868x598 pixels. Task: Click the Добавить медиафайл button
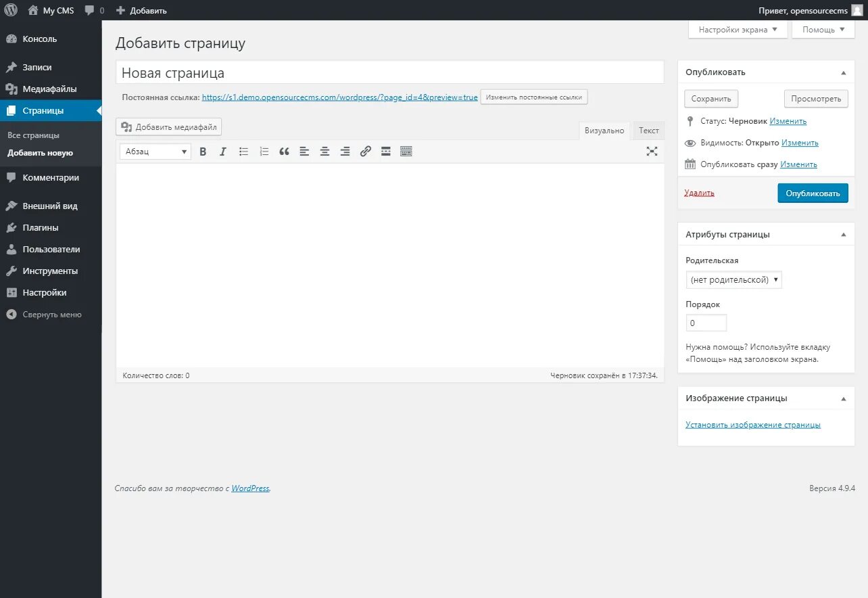point(168,127)
